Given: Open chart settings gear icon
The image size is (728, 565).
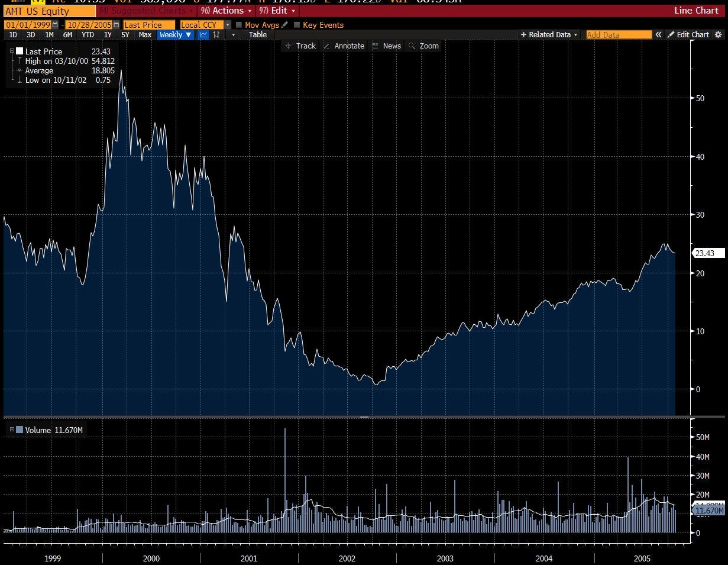Looking at the screenshot, I should (x=718, y=35).
